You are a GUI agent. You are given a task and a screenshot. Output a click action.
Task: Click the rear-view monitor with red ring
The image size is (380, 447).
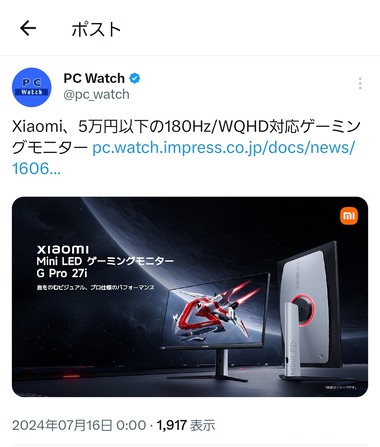point(310,312)
